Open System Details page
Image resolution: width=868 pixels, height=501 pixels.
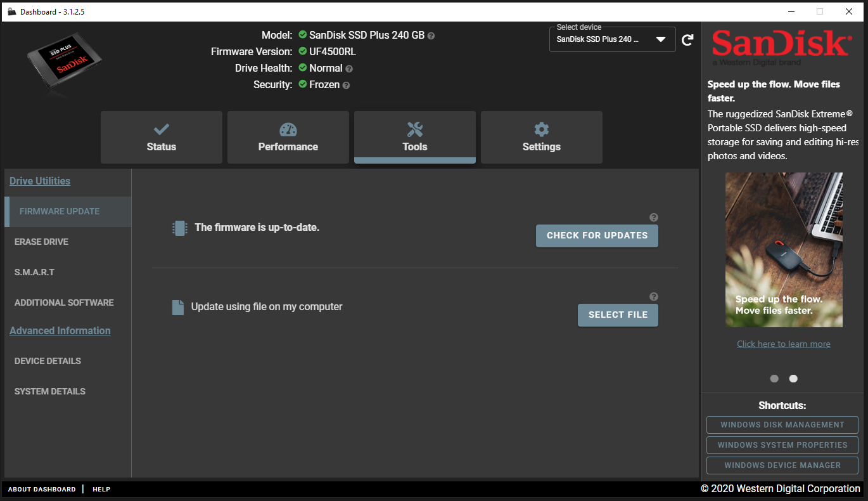pos(68,391)
